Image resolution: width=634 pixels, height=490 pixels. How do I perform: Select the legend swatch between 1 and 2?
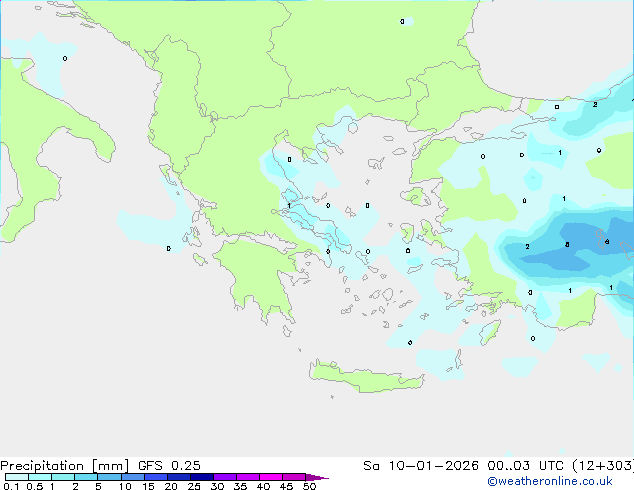(63, 477)
